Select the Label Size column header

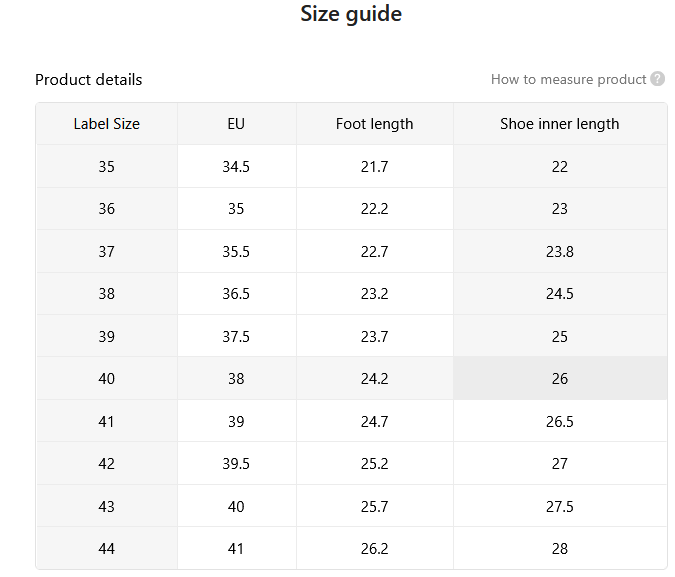pos(107,124)
